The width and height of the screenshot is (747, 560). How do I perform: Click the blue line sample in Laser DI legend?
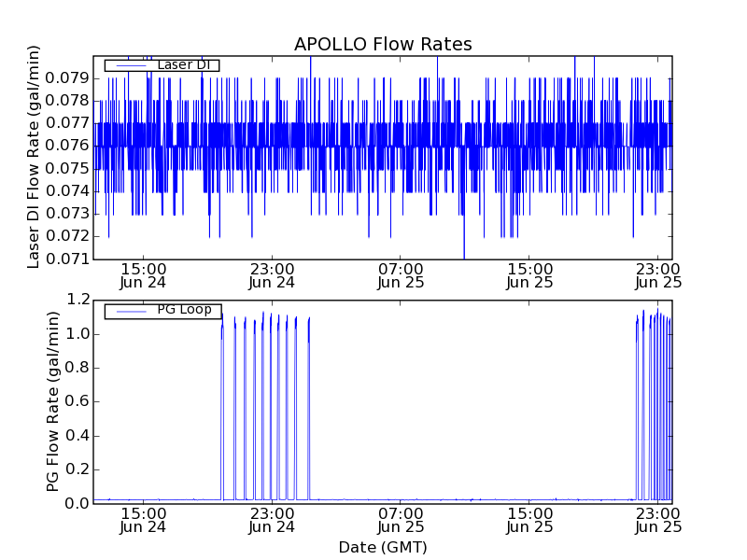tap(131, 65)
